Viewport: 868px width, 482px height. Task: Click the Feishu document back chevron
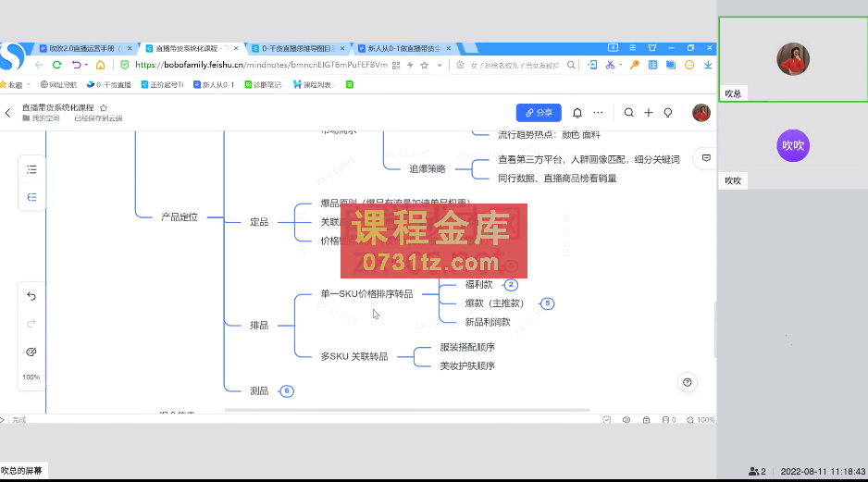[x=7, y=113]
